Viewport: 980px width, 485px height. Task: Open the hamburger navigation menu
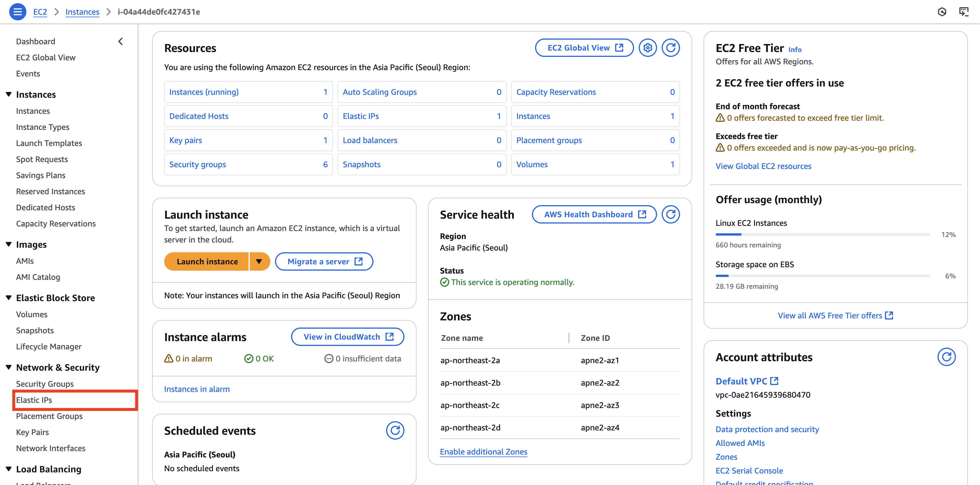[18, 12]
